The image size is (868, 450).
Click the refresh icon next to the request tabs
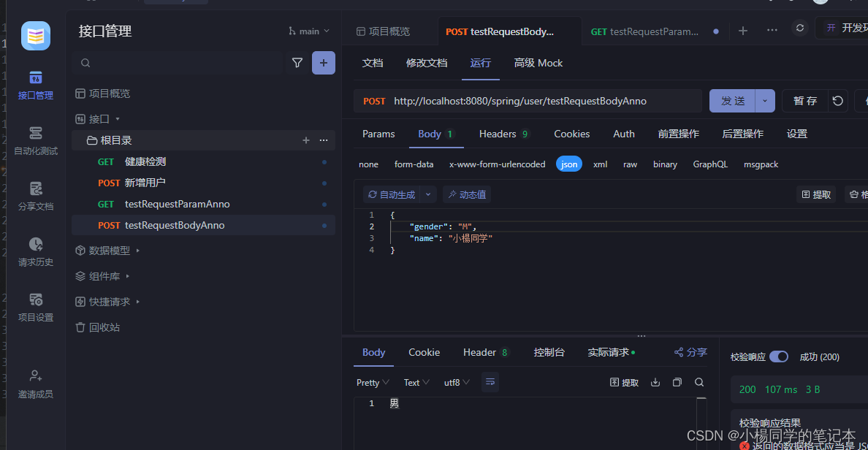pyautogui.click(x=799, y=28)
